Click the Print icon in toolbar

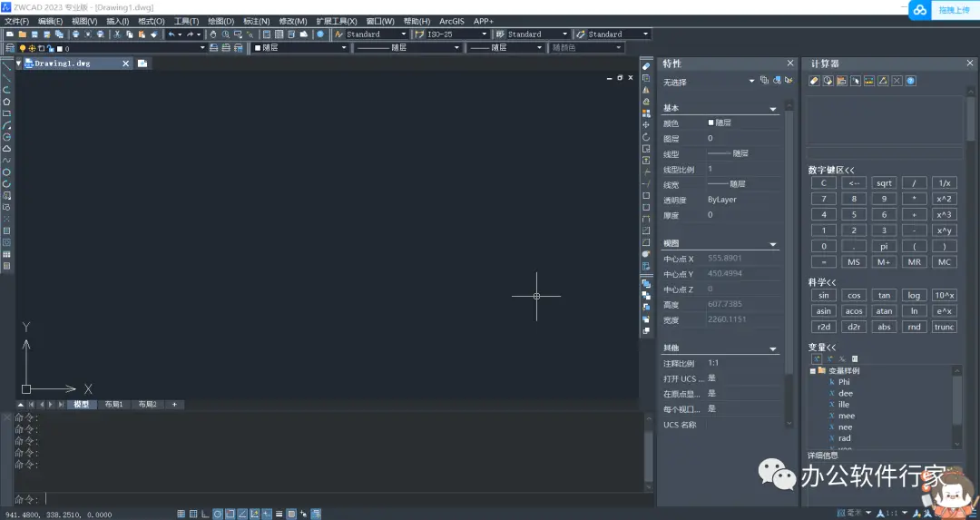[75, 34]
